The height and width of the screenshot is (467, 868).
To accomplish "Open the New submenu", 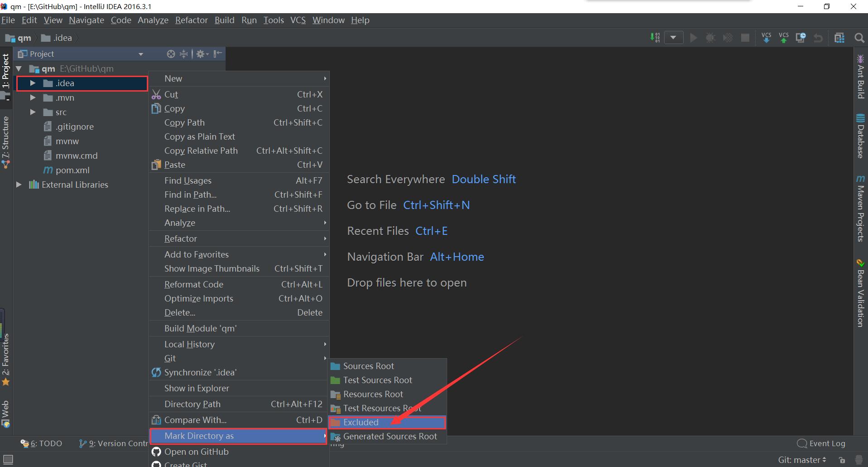I will (x=239, y=78).
